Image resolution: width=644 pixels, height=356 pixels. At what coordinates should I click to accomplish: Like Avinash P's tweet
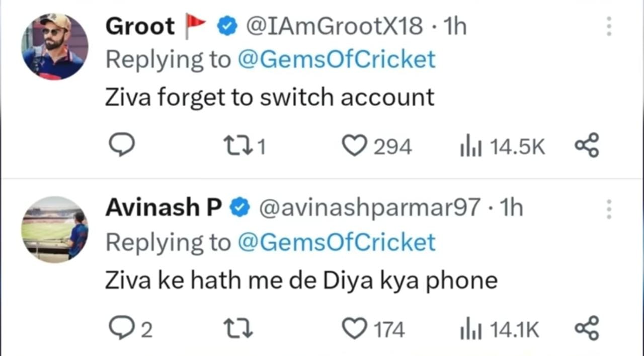pyautogui.click(x=355, y=329)
